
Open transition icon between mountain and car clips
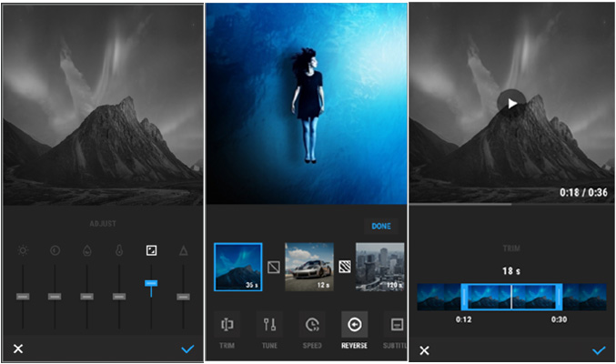pos(274,268)
